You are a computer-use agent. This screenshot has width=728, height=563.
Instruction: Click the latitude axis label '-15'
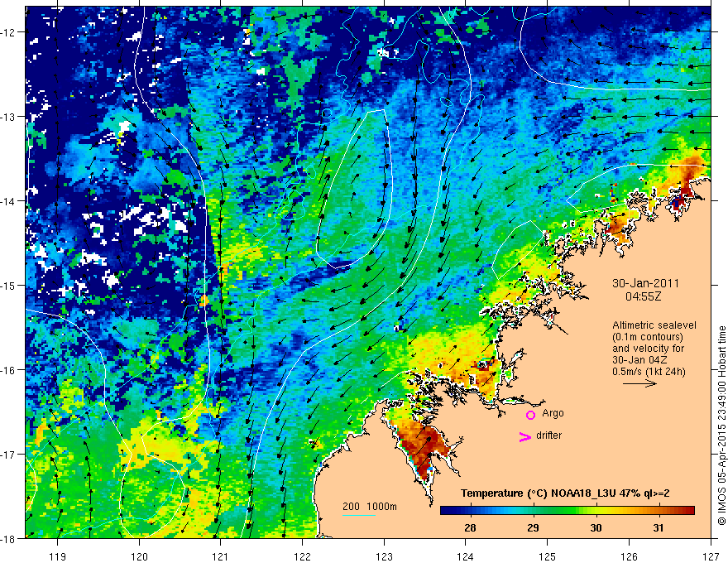click(x=9, y=286)
